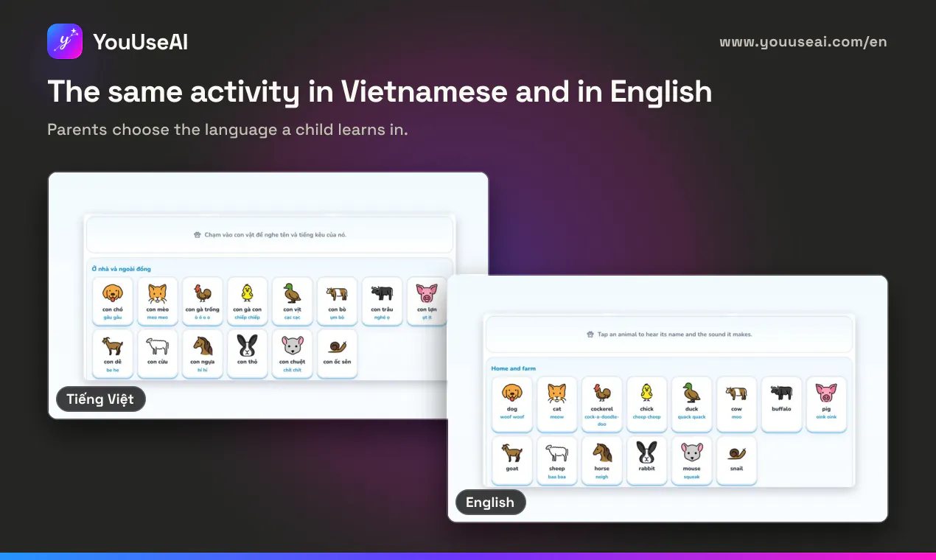Choose the 'con chuột' mouse card
The width and height of the screenshot is (936, 560).
tap(293, 354)
